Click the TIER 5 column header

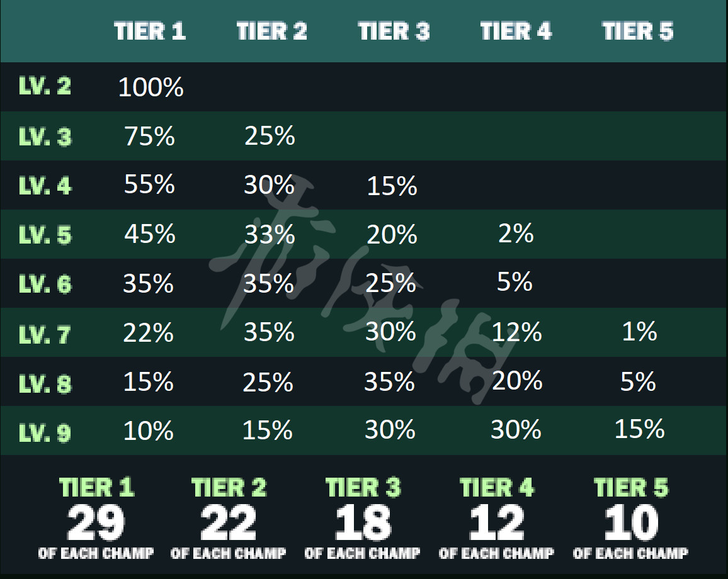pyautogui.click(x=637, y=31)
